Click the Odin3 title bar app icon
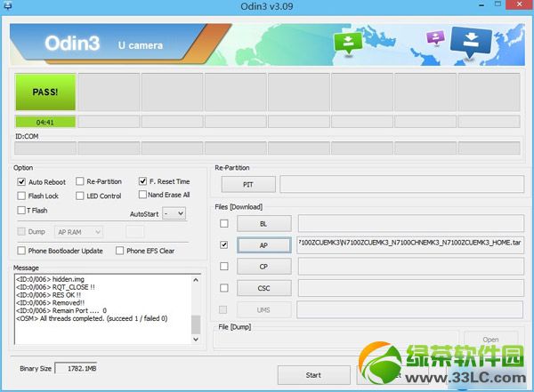This screenshot has width=534, height=392. pos(7,6)
